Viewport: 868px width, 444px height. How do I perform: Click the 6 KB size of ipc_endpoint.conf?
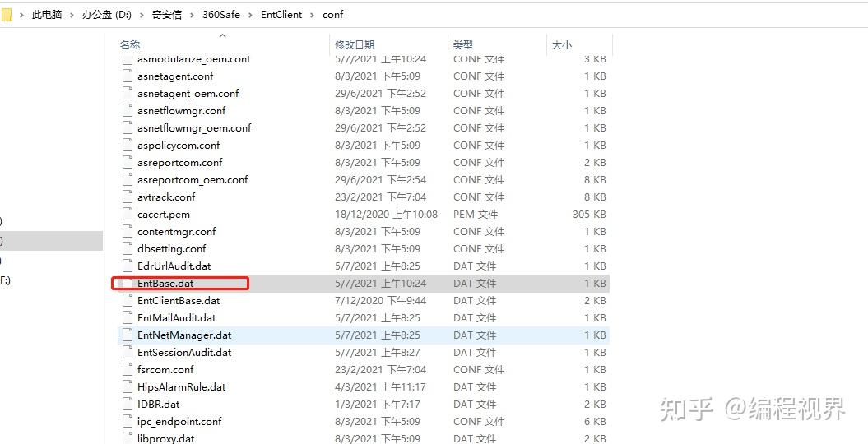click(x=595, y=421)
